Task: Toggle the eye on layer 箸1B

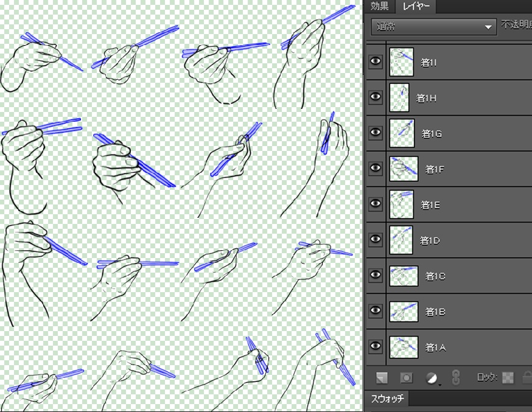Action: [x=375, y=310]
